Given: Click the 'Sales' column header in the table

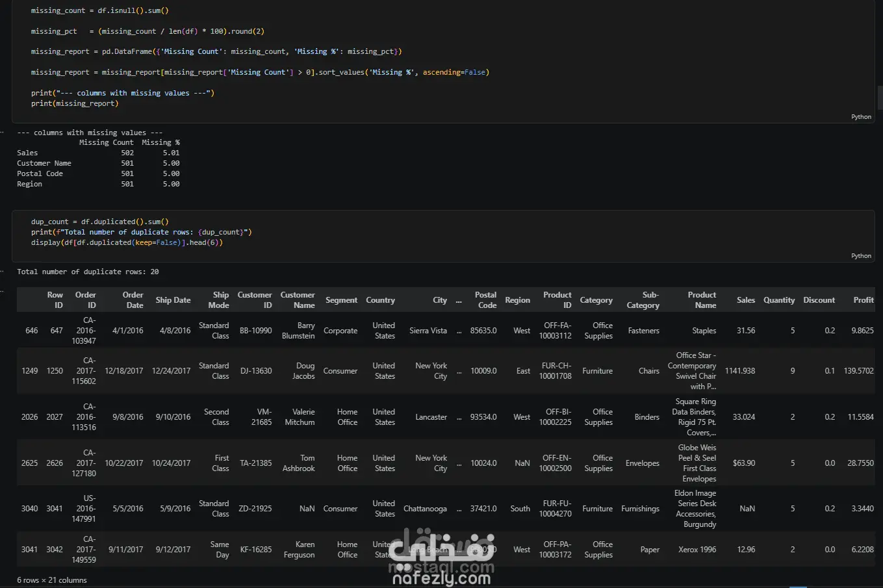Looking at the screenshot, I should 746,300.
